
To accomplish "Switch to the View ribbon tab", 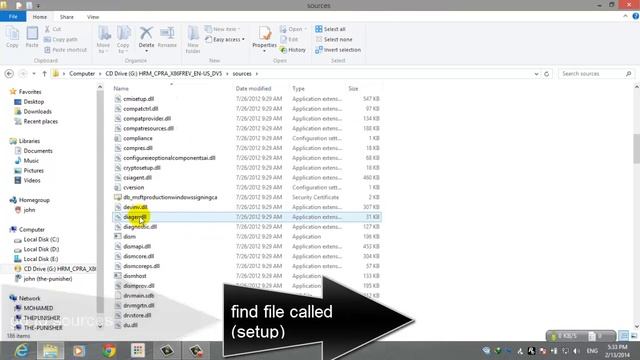I will 93,17.
